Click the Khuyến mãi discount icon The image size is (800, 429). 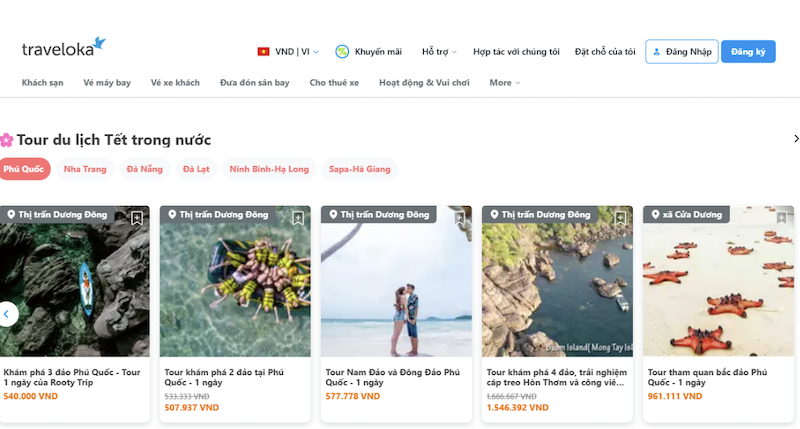coord(342,51)
